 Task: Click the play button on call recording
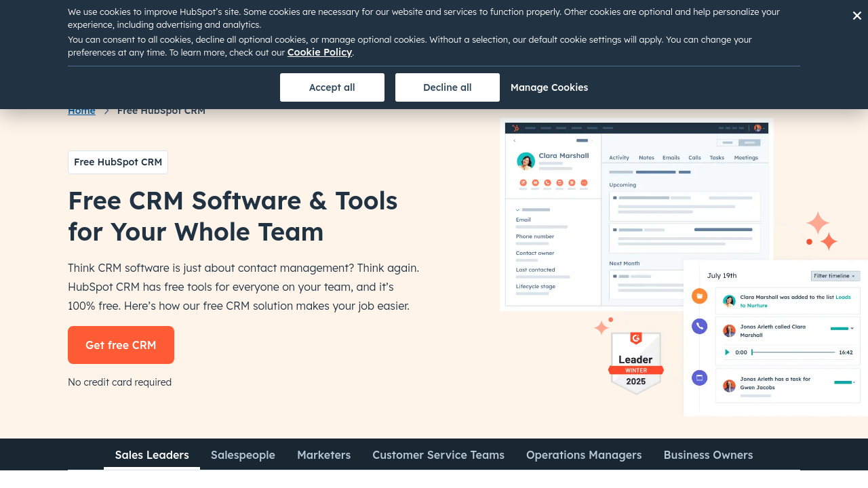(728, 352)
